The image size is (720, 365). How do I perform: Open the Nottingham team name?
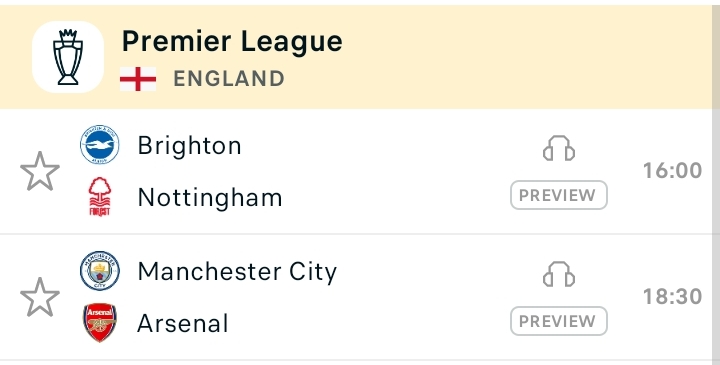(x=210, y=197)
